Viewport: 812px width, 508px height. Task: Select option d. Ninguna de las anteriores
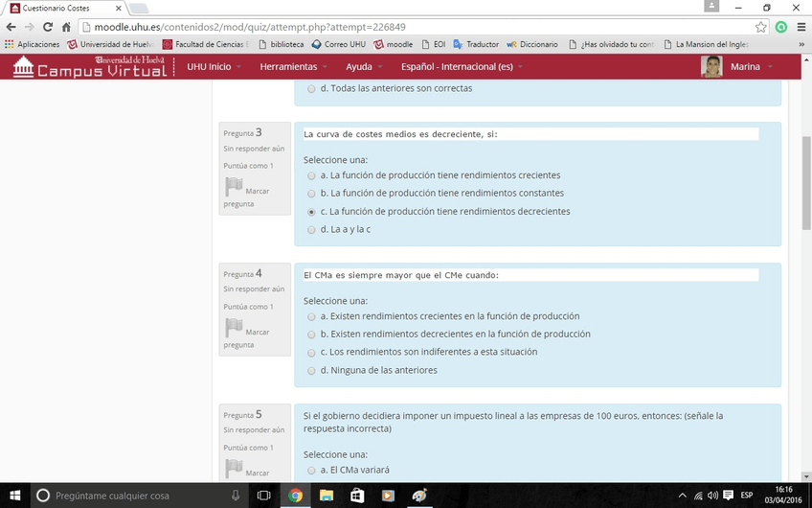311,371
